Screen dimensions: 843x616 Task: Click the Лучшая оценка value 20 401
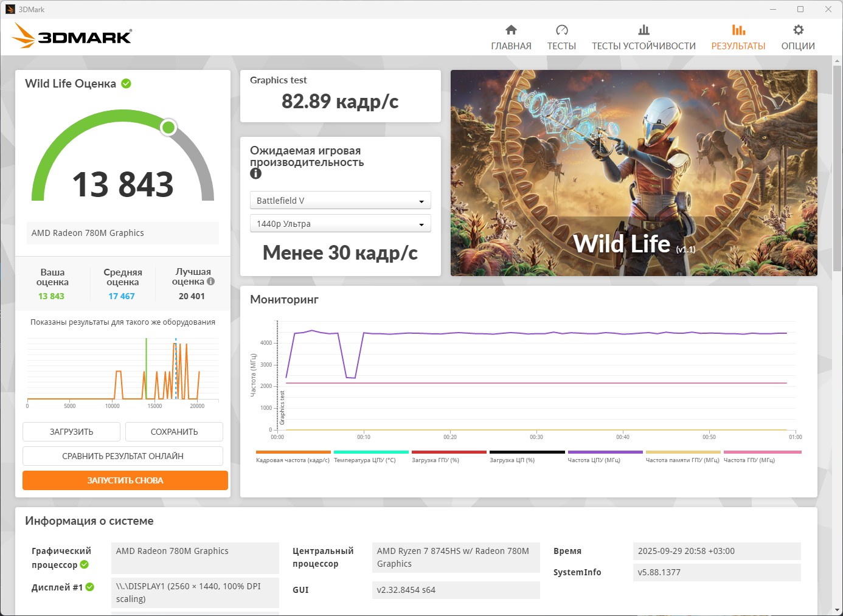coord(192,296)
